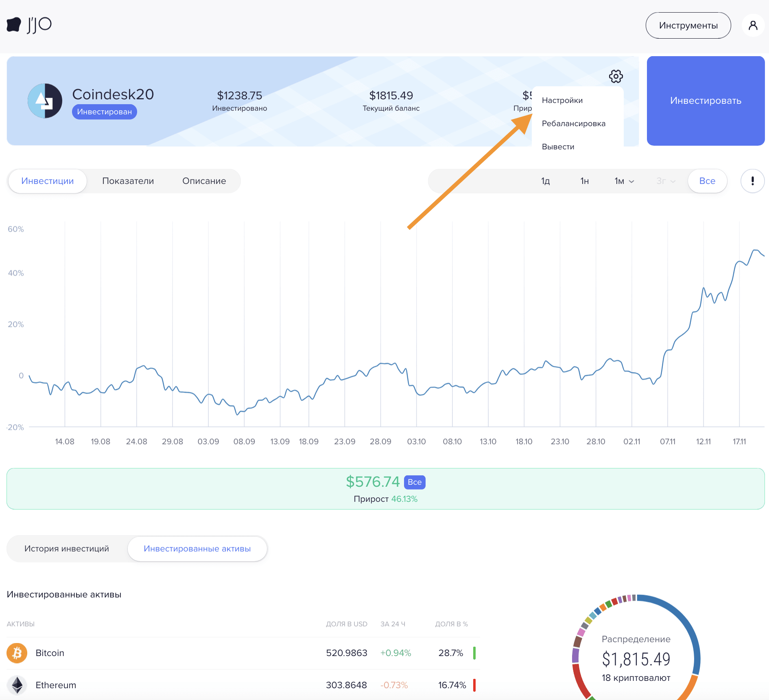Screen dimensions: 769x700
Task: Click the 46.13% growth value
Action: pos(404,499)
